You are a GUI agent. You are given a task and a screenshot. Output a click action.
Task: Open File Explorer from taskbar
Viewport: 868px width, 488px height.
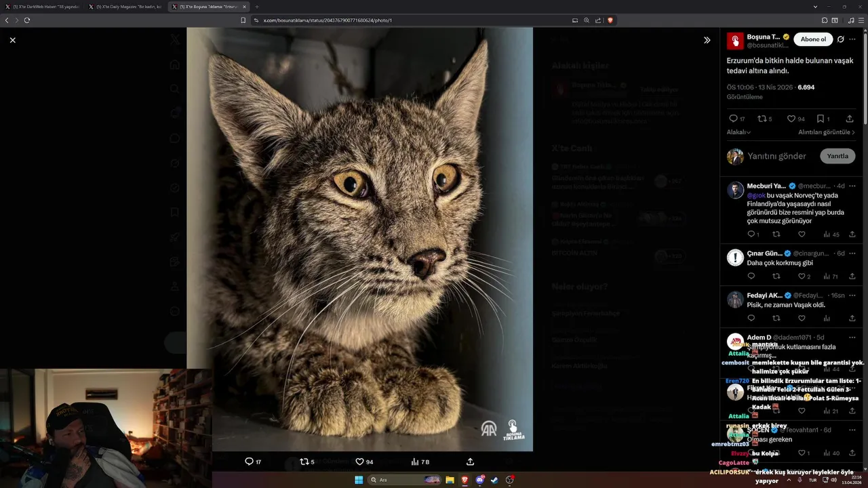pos(450,480)
